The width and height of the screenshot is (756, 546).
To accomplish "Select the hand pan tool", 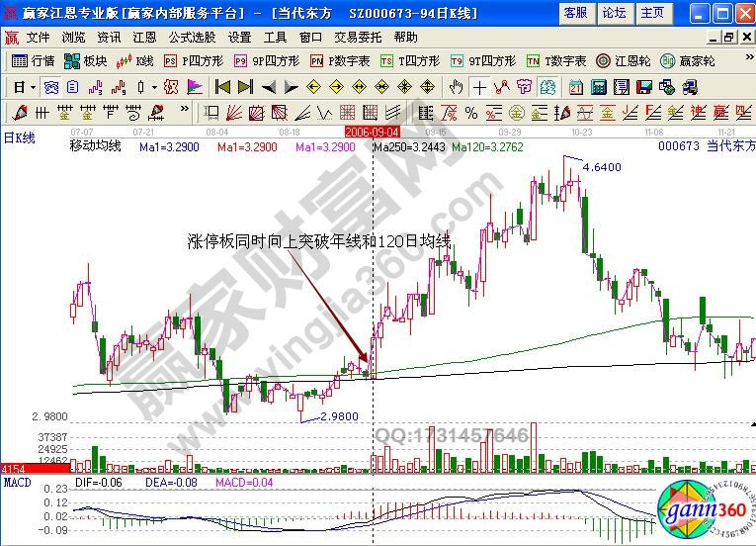I will pyautogui.click(x=456, y=86).
